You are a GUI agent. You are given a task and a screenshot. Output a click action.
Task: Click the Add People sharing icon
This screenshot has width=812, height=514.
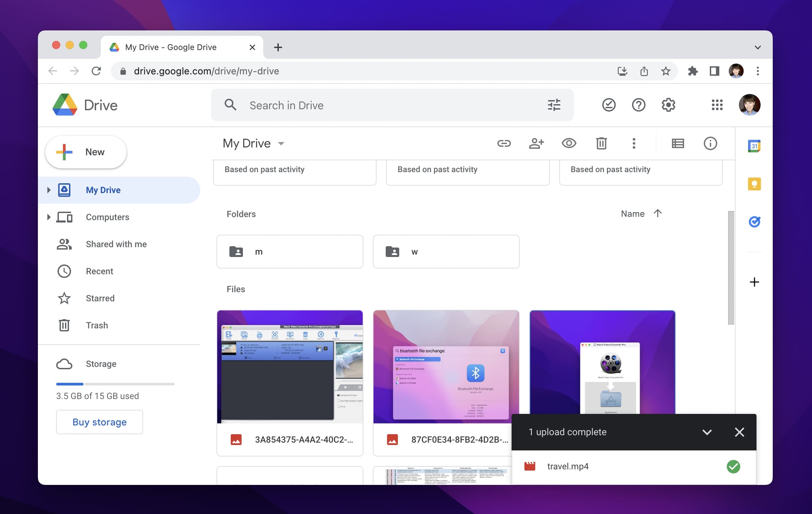pos(536,143)
